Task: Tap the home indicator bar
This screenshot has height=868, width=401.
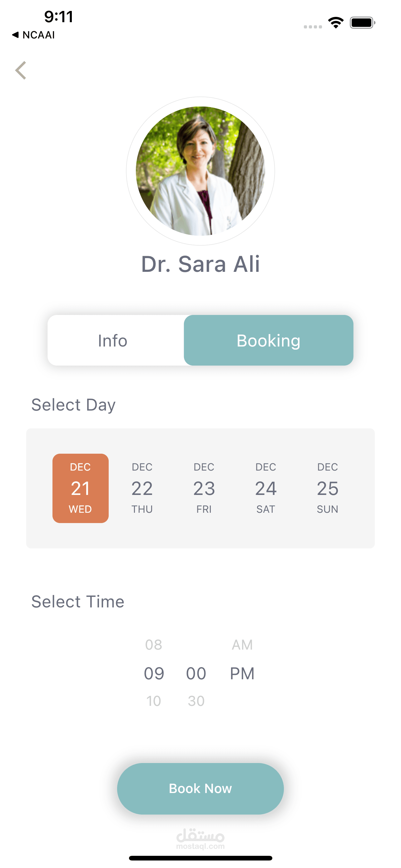Action: (x=200, y=858)
